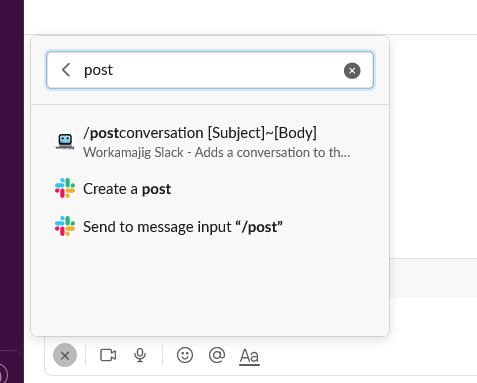The width and height of the screenshot is (477, 383).
Task: Click the 'Workamajig Slack - Adds a conversation' description
Action: pyautogui.click(x=217, y=153)
